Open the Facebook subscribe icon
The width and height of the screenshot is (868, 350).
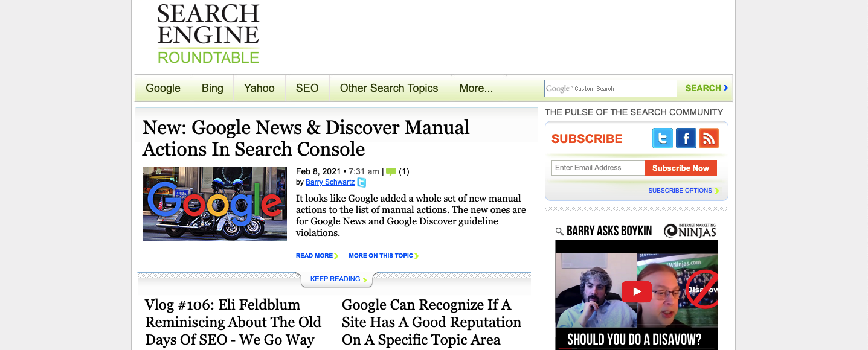[x=686, y=138]
